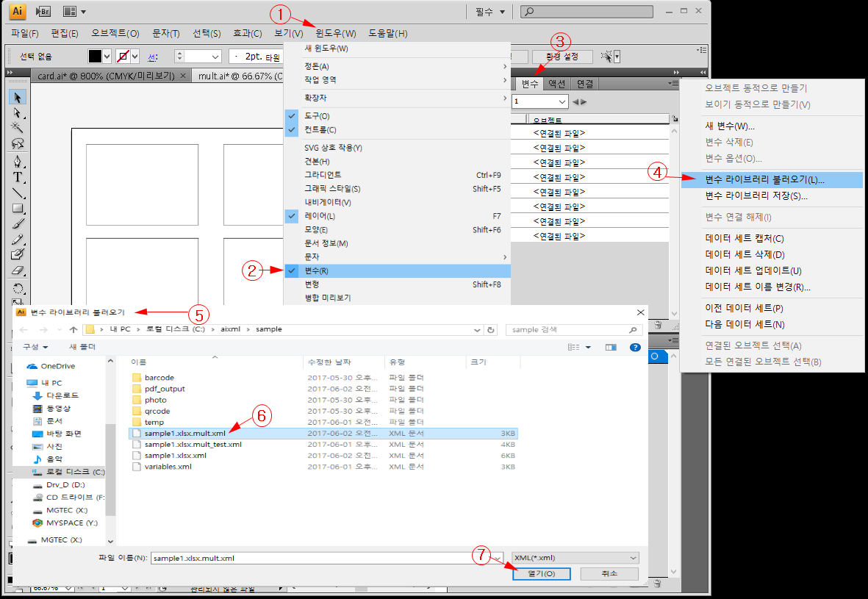This screenshot has width=868, height=599.
Task: Open Adobe Bridge via Br icon
Action: tap(43, 11)
